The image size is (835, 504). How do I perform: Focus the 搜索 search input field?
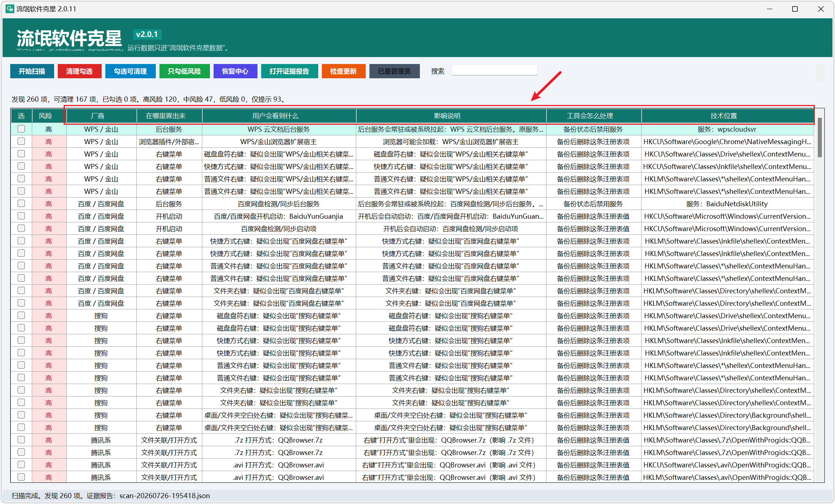(494, 70)
